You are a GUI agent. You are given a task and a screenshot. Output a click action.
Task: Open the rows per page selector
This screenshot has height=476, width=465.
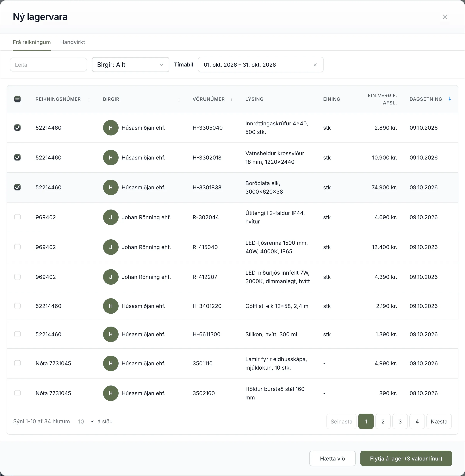pyautogui.click(x=86, y=422)
